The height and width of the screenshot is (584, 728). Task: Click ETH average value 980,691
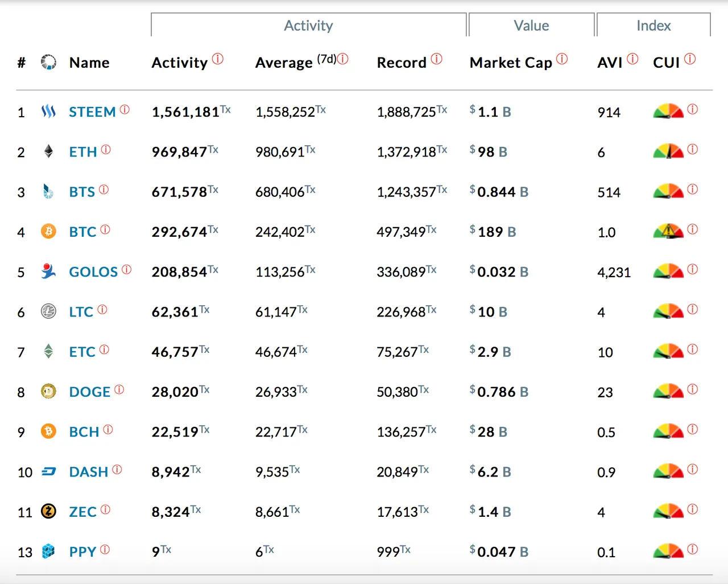point(280,152)
